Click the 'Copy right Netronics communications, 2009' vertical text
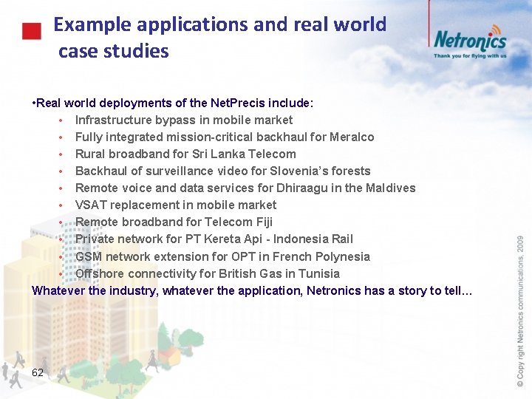 [520, 311]
